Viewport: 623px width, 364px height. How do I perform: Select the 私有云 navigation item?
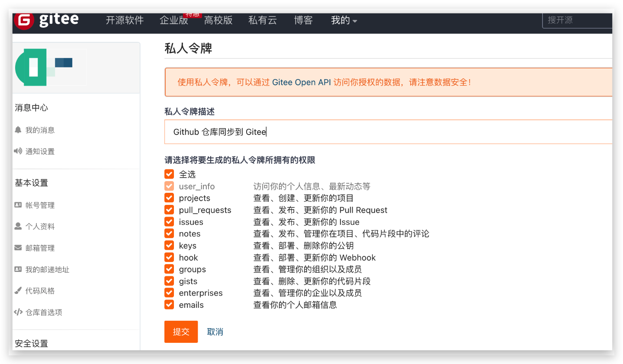[263, 20]
